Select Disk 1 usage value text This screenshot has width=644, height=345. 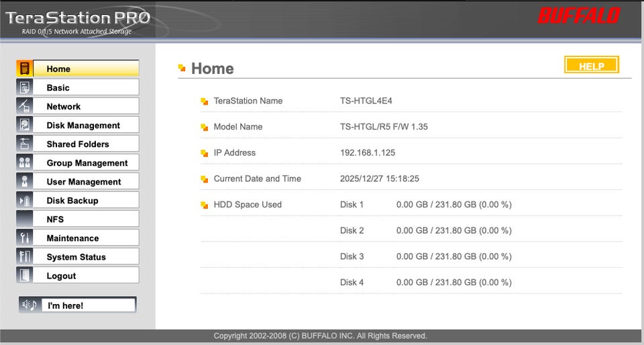tap(454, 204)
